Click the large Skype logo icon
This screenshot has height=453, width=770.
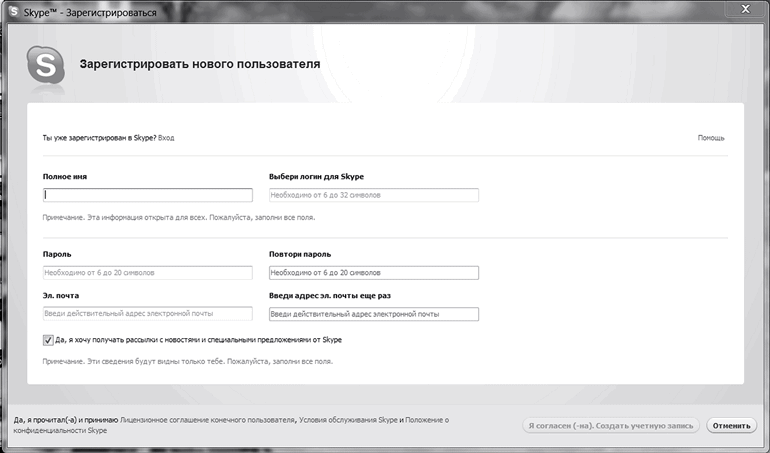coord(46,65)
